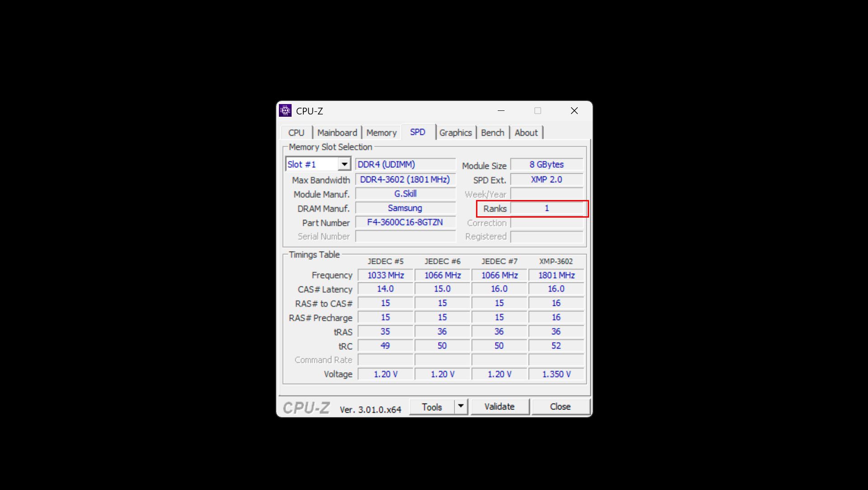Click the Ver. 3.01.0.x64 version text
The width and height of the screenshot is (868, 490).
tap(370, 409)
